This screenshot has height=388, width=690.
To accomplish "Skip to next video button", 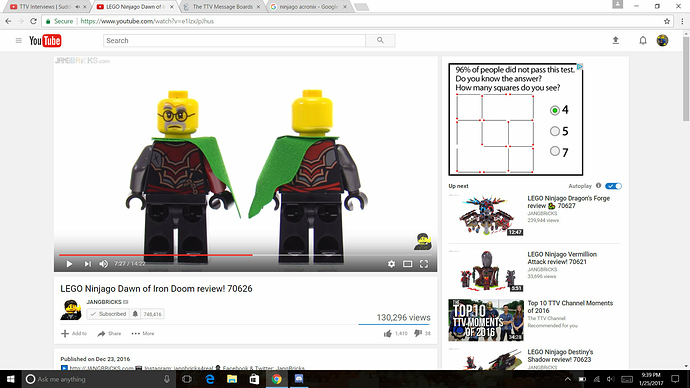I will point(88,264).
